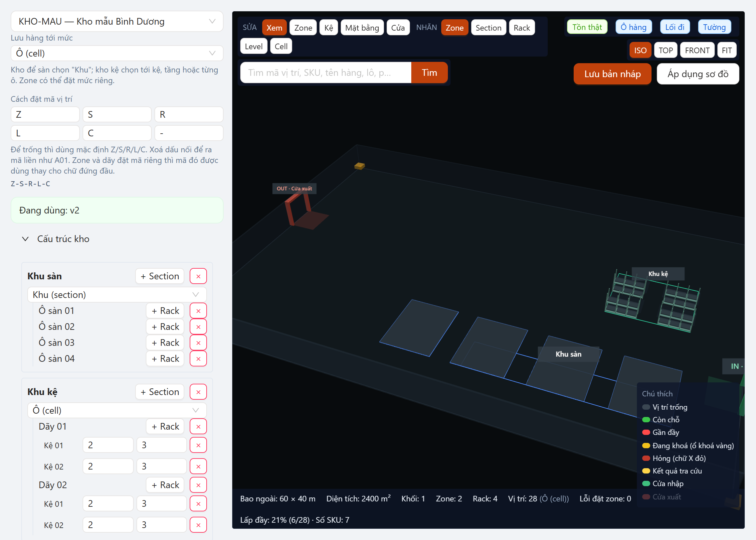Delete Dãy 02 using the red X
Image resolution: width=756 pixels, height=540 pixels.
(x=198, y=485)
